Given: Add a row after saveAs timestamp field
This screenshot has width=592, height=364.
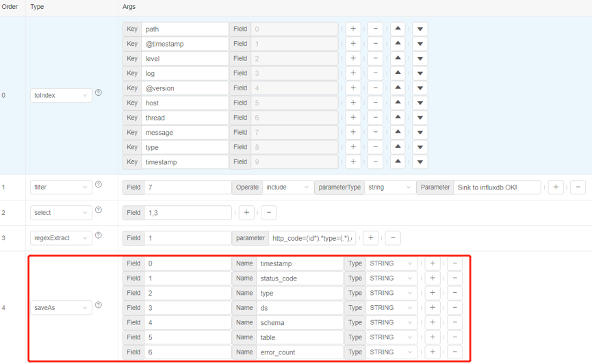Looking at the screenshot, I should [433, 263].
